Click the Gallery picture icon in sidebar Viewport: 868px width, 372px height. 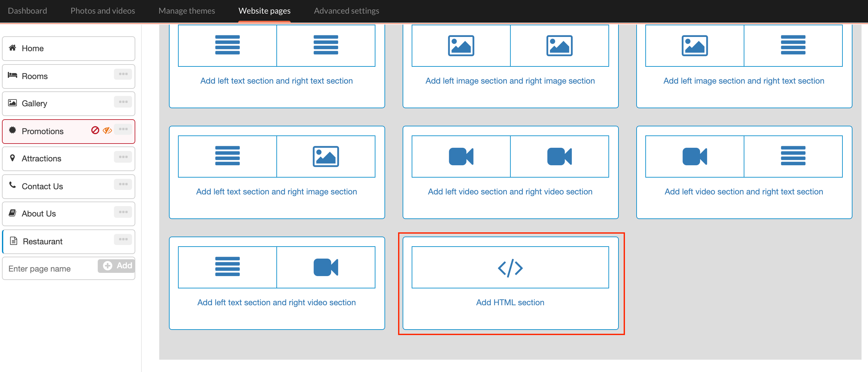click(x=13, y=102)
